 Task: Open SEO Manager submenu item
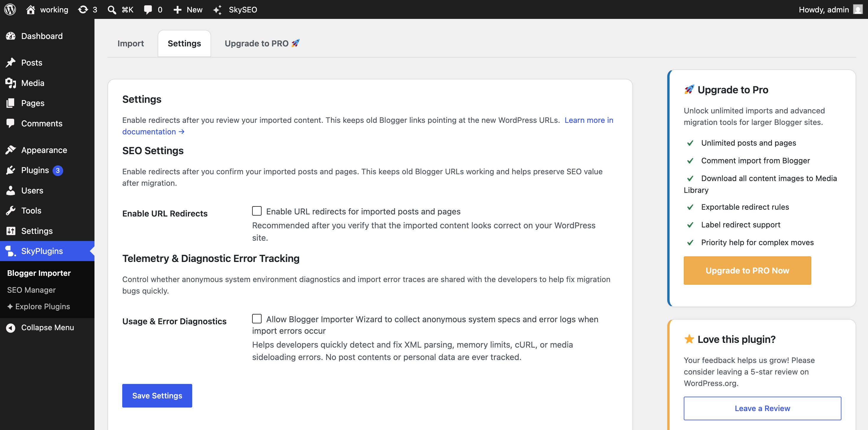[x=31, y=289]
